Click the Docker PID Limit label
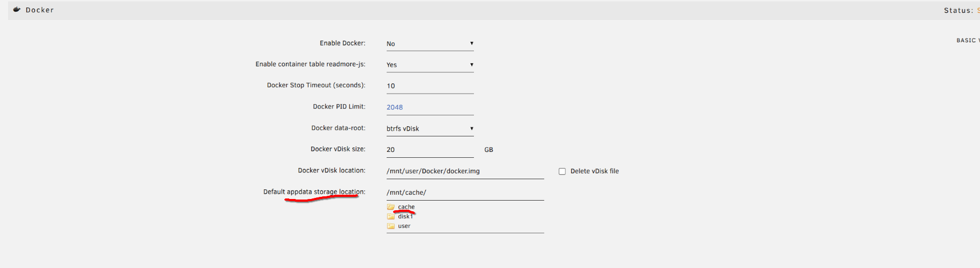 point(339,107)
